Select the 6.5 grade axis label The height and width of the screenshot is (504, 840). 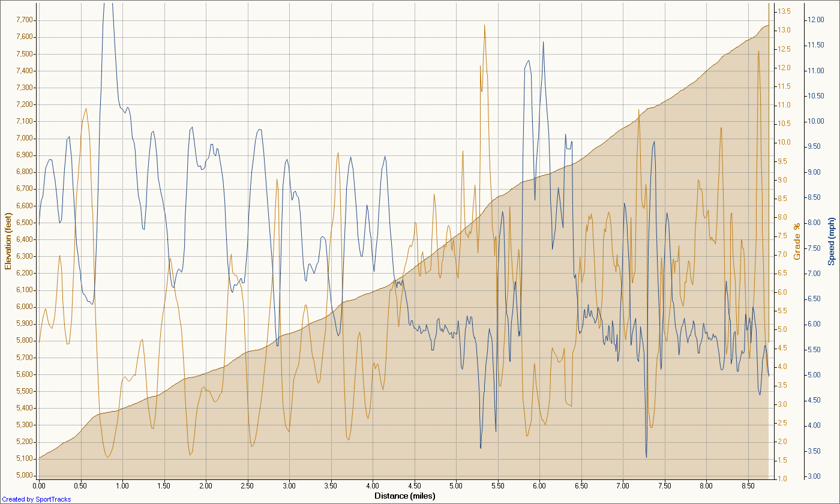point(783,273)
